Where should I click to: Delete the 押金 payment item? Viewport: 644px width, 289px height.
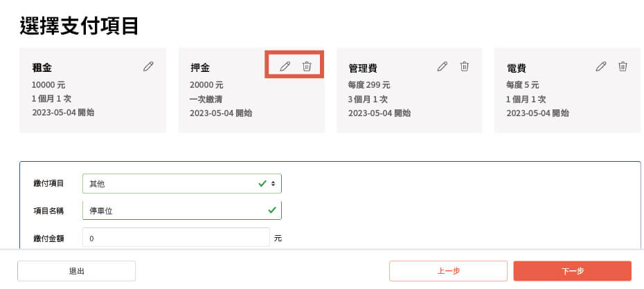click(307, 66)
